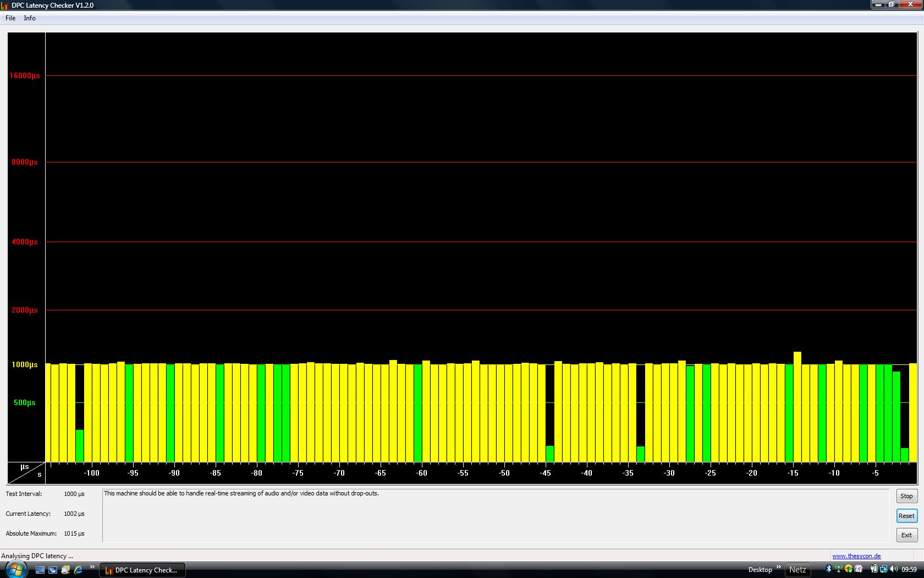This screenshot has width=924, height=578.
Task: Open the Bluetooth tray icon
Action: (829, 569)
